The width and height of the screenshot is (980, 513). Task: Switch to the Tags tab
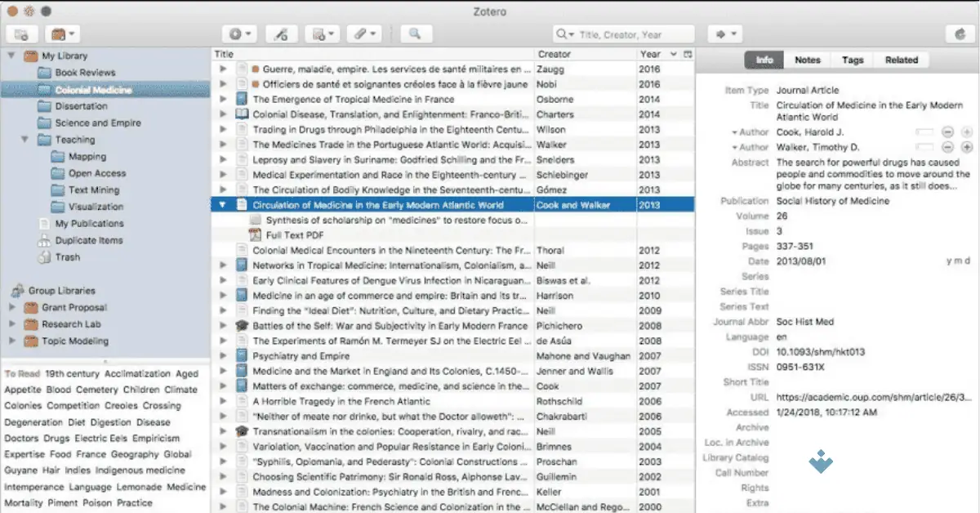pyautogui.click(x=853, y=59)
